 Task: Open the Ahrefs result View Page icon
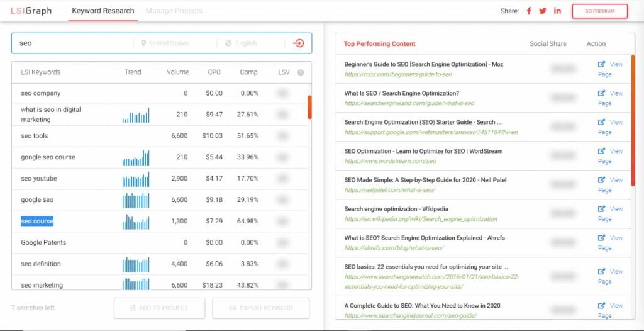(602, 238)
